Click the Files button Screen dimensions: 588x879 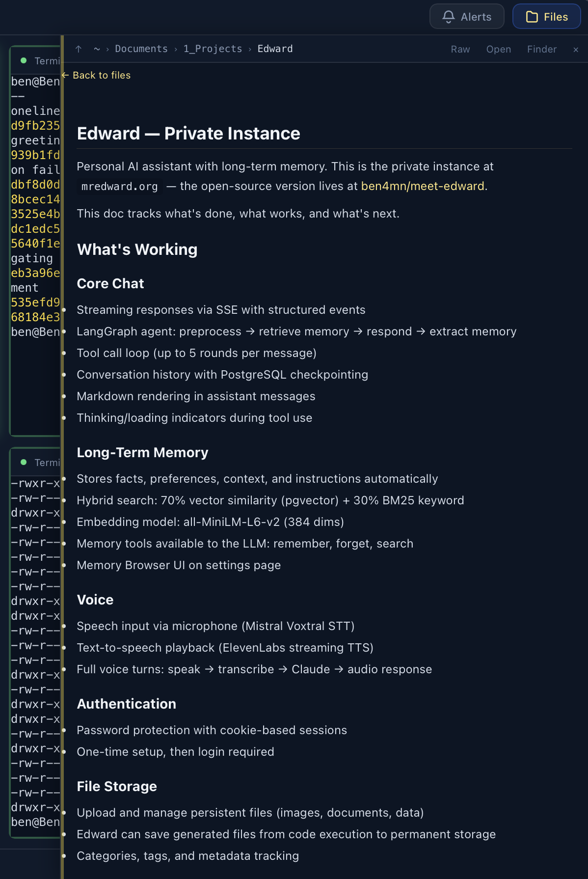[x=546, y=17]
